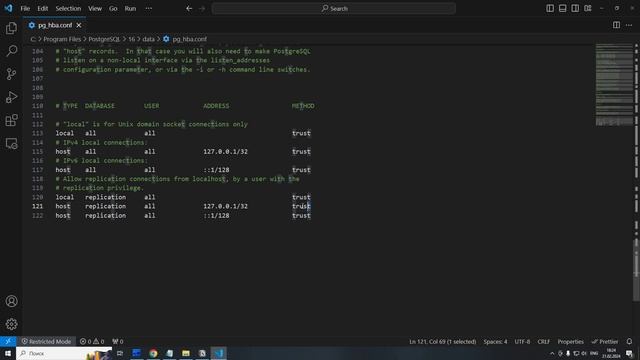Click the editor minimap
Viewport: 640px width, 360px height.
[x=614, y=84]
